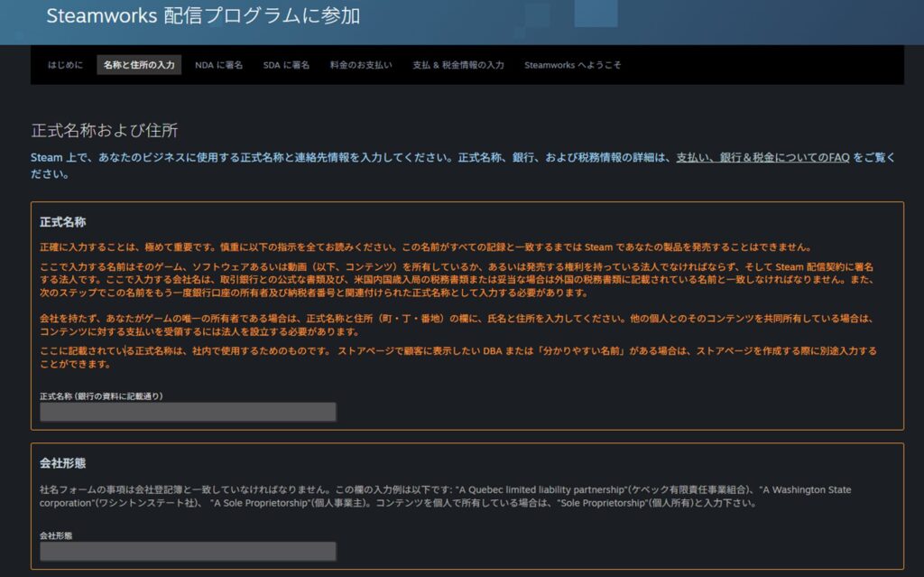The image size is (924, 577).
Task: Go to the NDA に署名 step
Action: pos(218,65)
